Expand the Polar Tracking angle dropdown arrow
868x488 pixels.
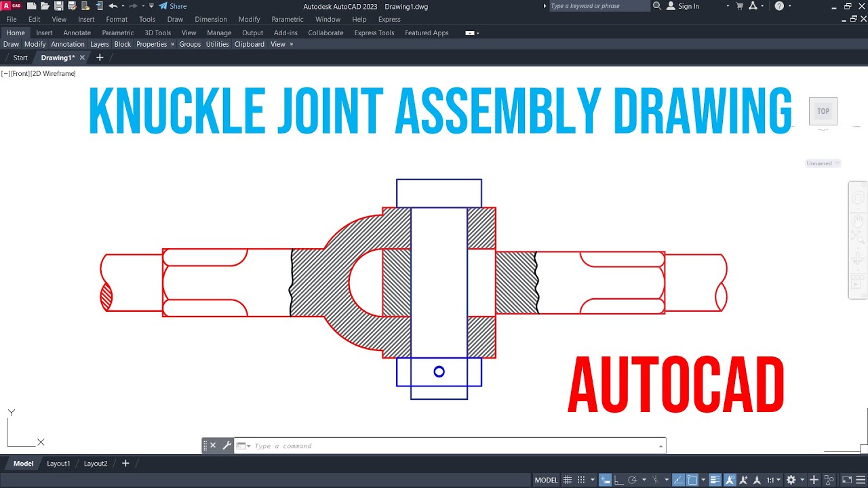click(644, 480)
